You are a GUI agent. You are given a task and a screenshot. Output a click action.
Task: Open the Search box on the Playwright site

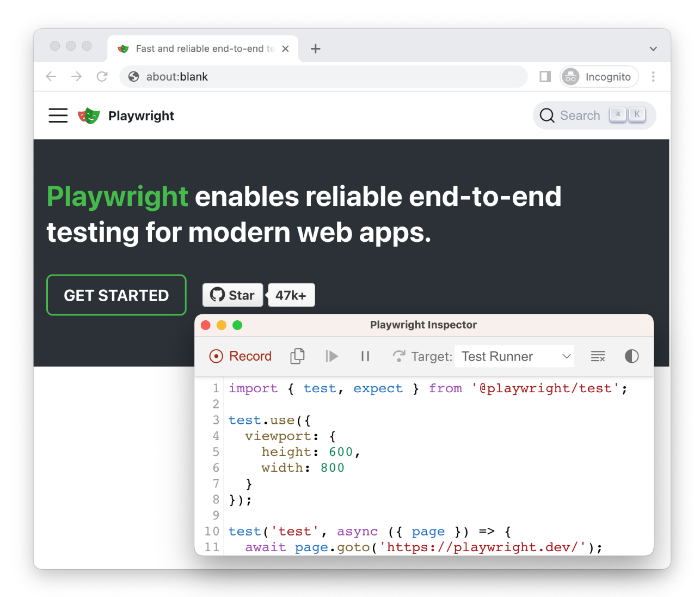pyautogui.click(x=594, y=115)
